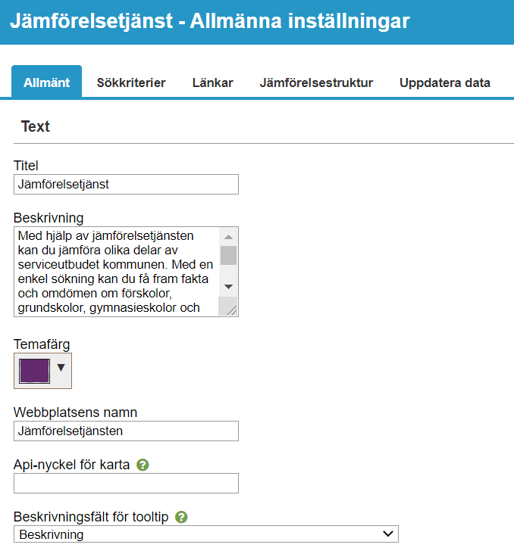
Task: Switch to the Sökkriterier tab
Action: coord(131,83)
